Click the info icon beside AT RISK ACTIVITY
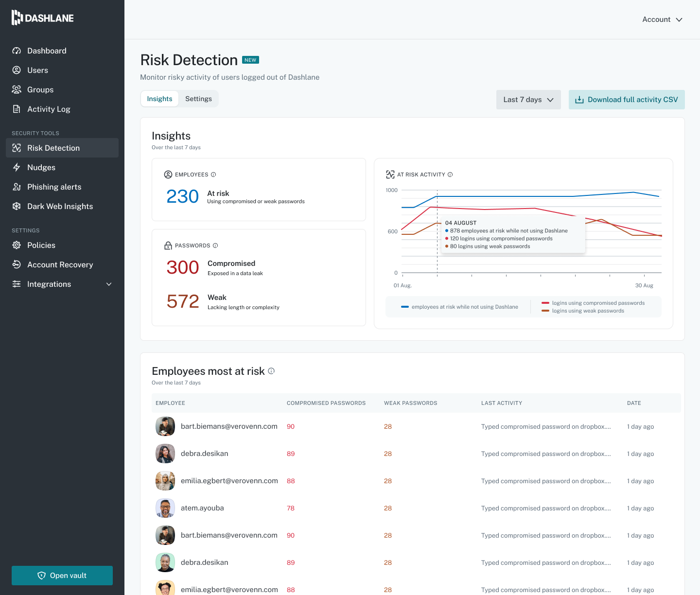This screenshot has height=595, width=700. (450, 175)
